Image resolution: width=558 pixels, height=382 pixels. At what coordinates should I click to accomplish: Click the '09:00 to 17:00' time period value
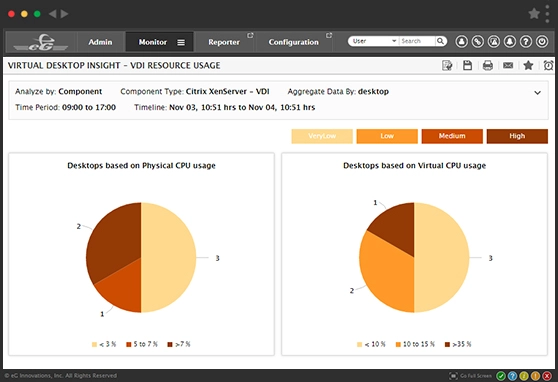point(89,108)
